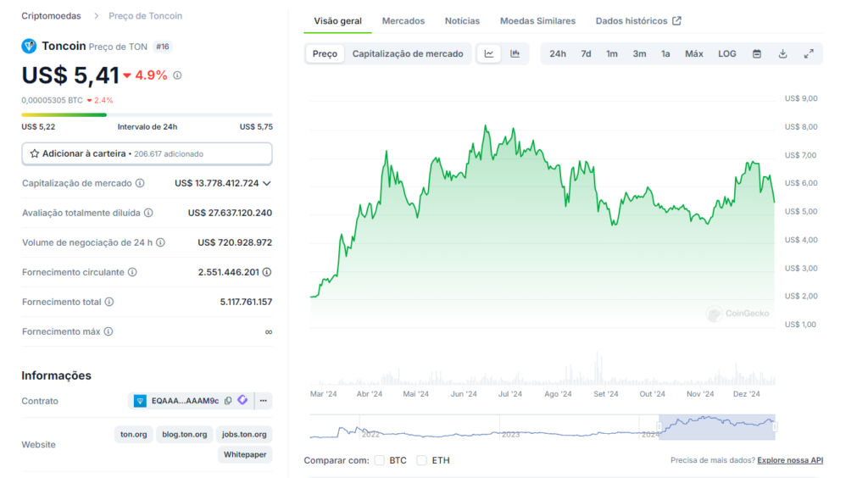868x478 pixels.
Task: Open info icon next to Capitalização de mercado
Action: pyautogui.click(x=140, y=183)
